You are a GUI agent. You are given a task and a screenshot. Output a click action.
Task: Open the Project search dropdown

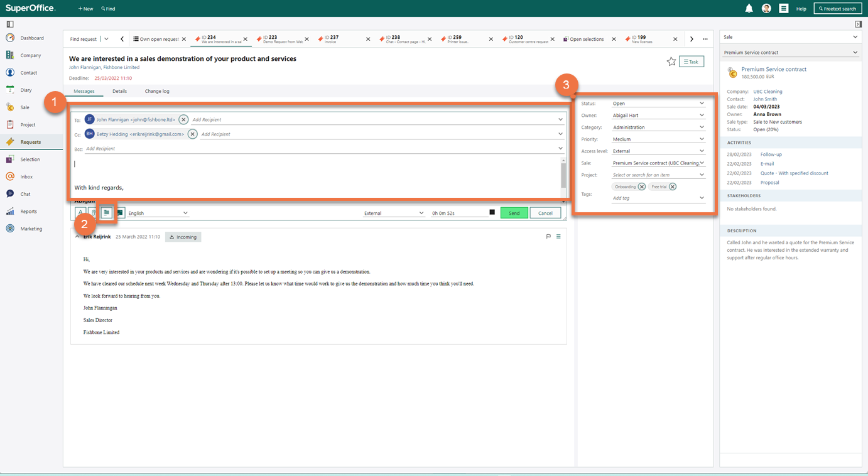point(702,175)
